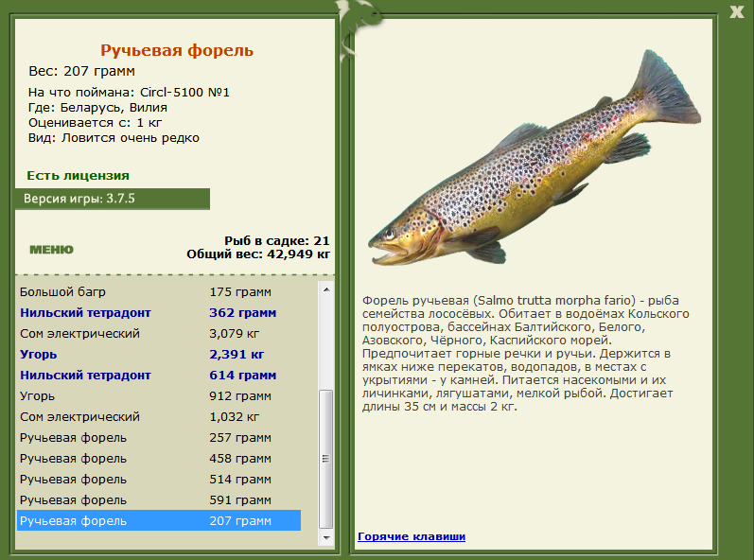Close the fish info window with X
This screenshot has height=560, width=754.
[x=736, y=11]
